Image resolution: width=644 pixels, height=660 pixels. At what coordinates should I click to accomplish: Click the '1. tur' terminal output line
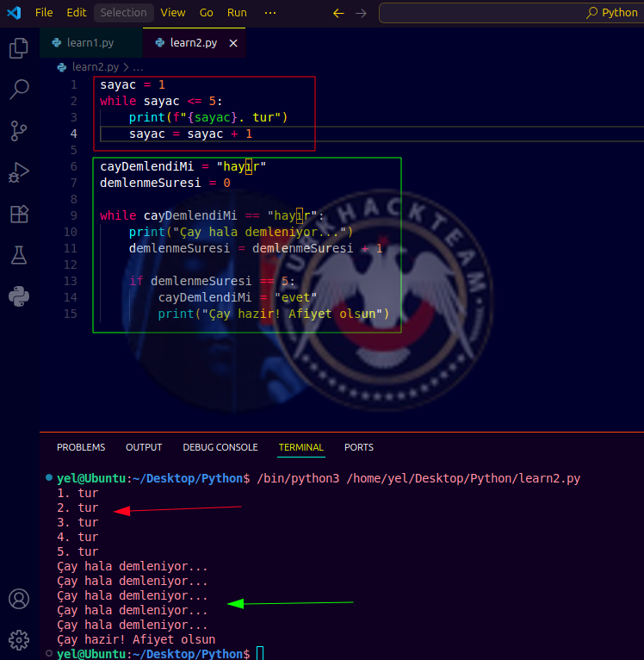click(x=77, y=493)
